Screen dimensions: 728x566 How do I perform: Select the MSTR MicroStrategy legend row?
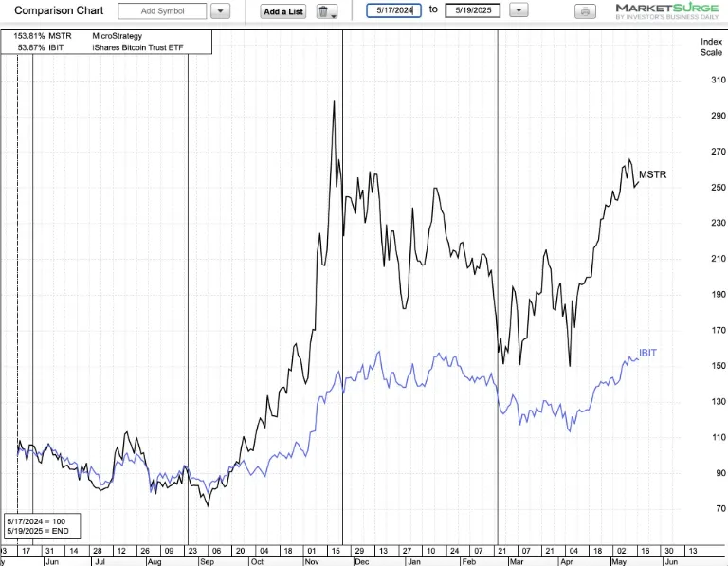click(x=106, y=36)
